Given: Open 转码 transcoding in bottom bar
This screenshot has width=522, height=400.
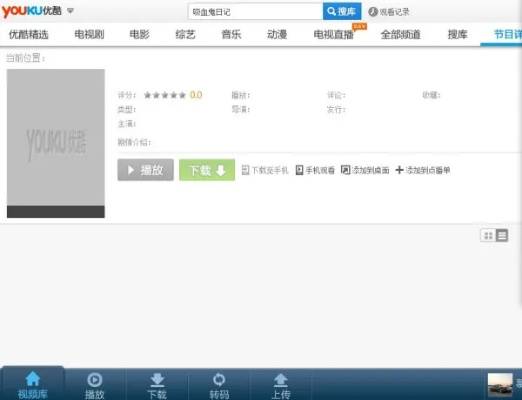Looking at the screenshot, I should [219, 385].
